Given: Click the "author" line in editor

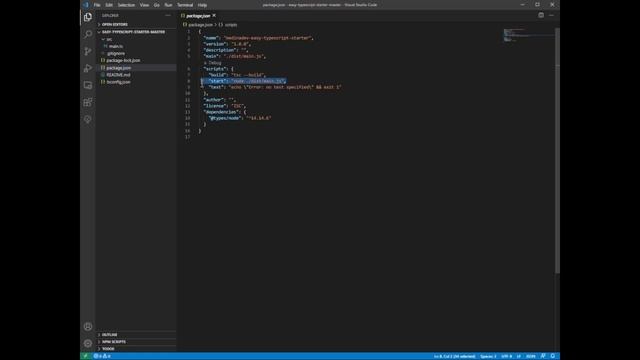Looking at the screenshot, I should click(219, 100).
